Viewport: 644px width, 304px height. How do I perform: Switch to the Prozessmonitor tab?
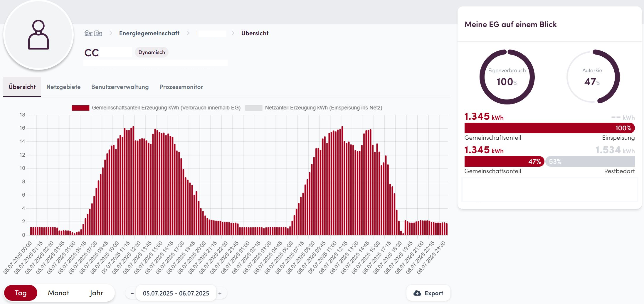(181, 87)
